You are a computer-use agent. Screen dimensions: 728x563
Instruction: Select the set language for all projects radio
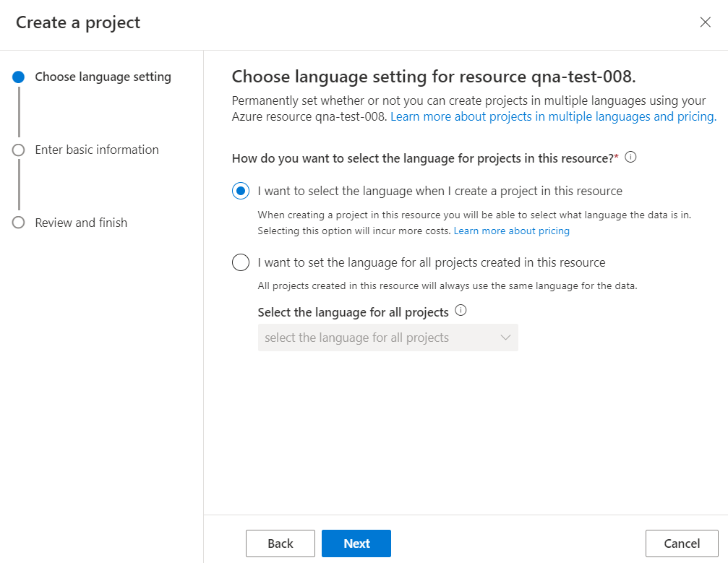(241, 262)
